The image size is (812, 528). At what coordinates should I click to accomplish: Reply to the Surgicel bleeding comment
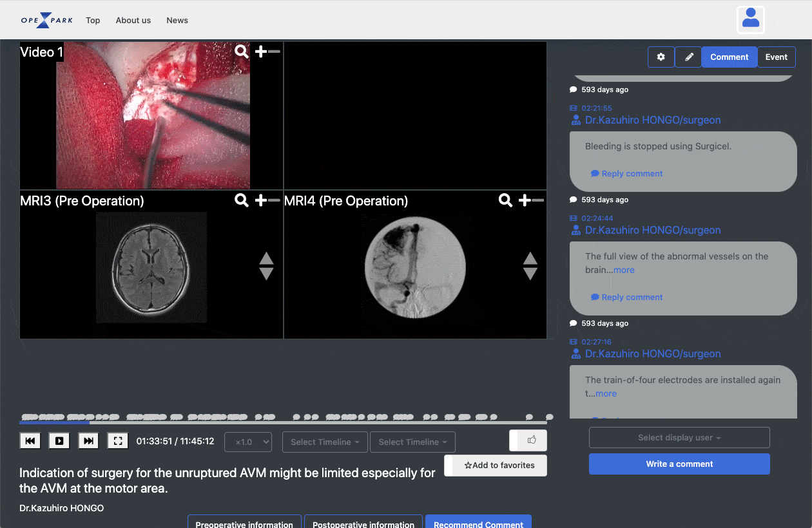point(627,173)
